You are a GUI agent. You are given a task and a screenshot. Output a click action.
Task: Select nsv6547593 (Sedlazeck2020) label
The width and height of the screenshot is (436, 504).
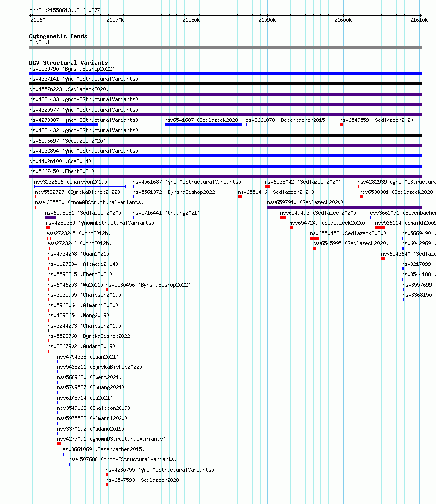144,480
